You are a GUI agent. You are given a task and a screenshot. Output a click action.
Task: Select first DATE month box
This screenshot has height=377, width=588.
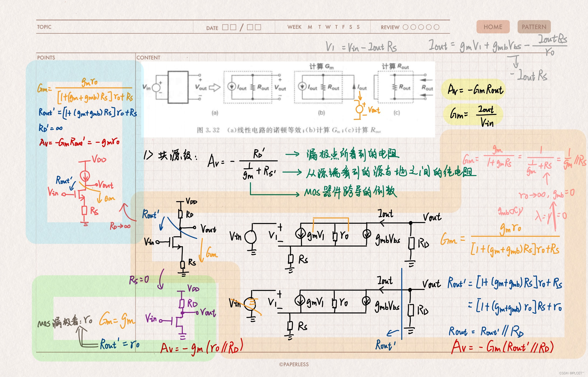point(225,27)
